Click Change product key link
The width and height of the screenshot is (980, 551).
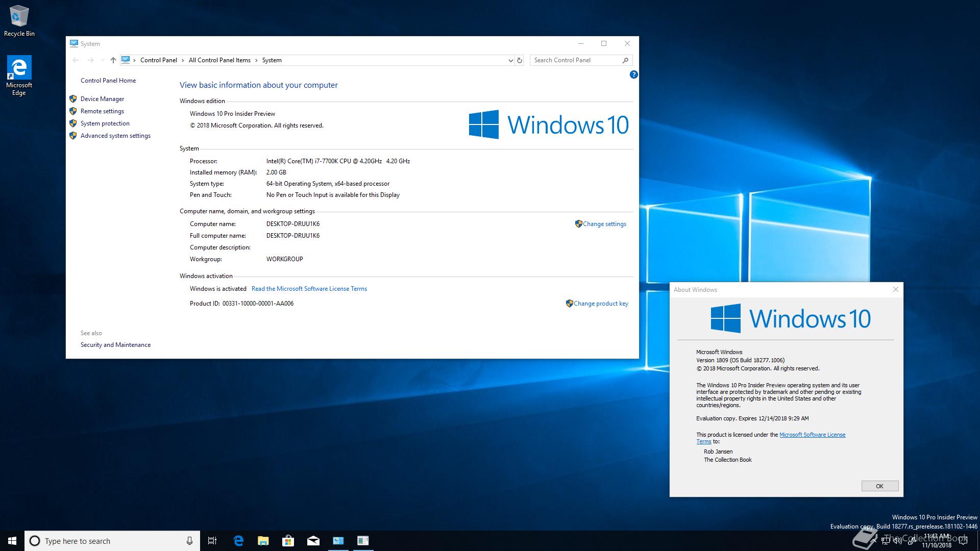(x=601, y=304)
